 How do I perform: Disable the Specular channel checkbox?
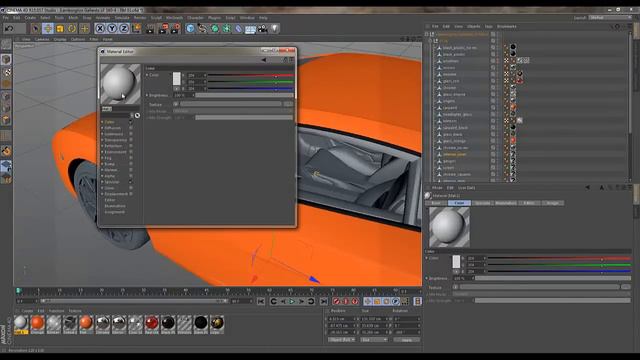point(131,182)
